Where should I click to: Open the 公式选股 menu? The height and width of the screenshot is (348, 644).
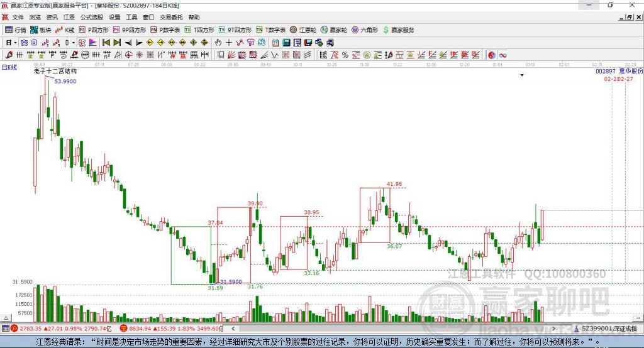92,17
